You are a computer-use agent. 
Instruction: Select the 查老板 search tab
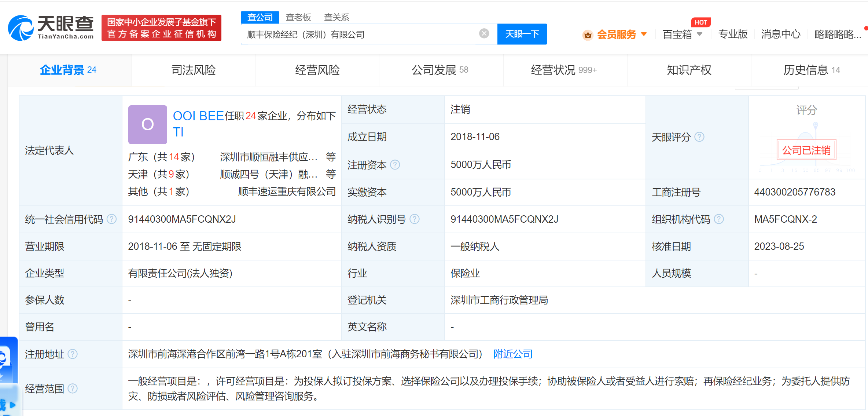[298, 17]
